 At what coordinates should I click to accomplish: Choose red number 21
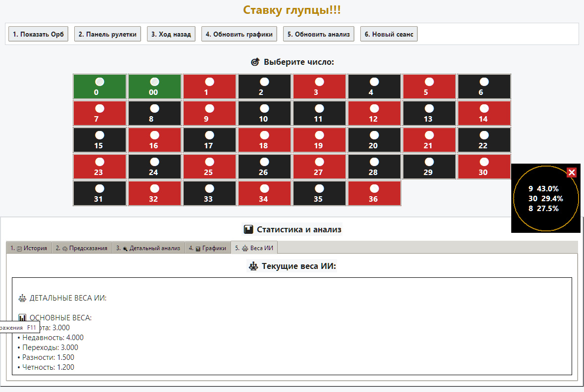pyautogui.click(x=429, y=140)
